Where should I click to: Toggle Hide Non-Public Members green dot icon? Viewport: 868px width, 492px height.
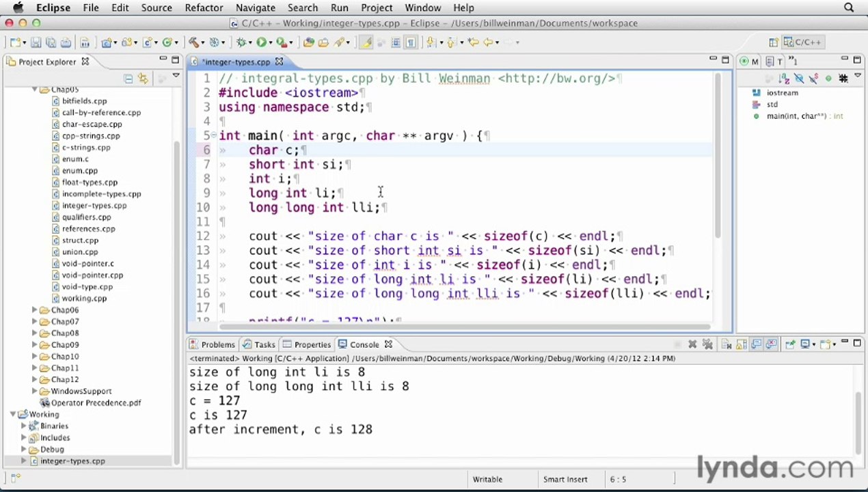(x=828, y=79)
